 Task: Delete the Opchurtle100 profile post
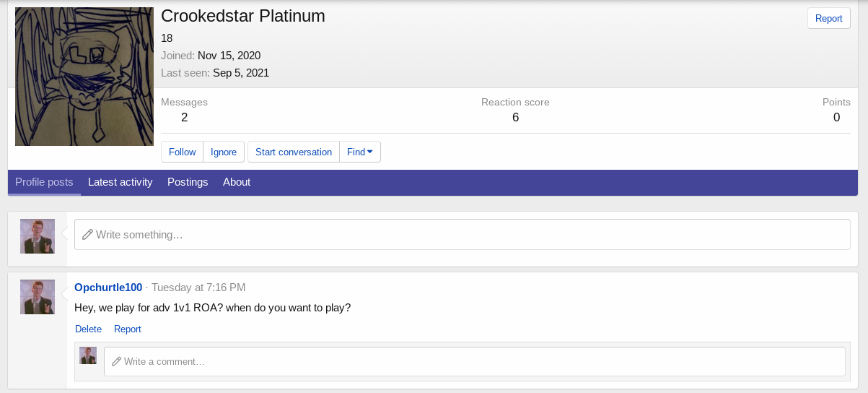point(88,329)
